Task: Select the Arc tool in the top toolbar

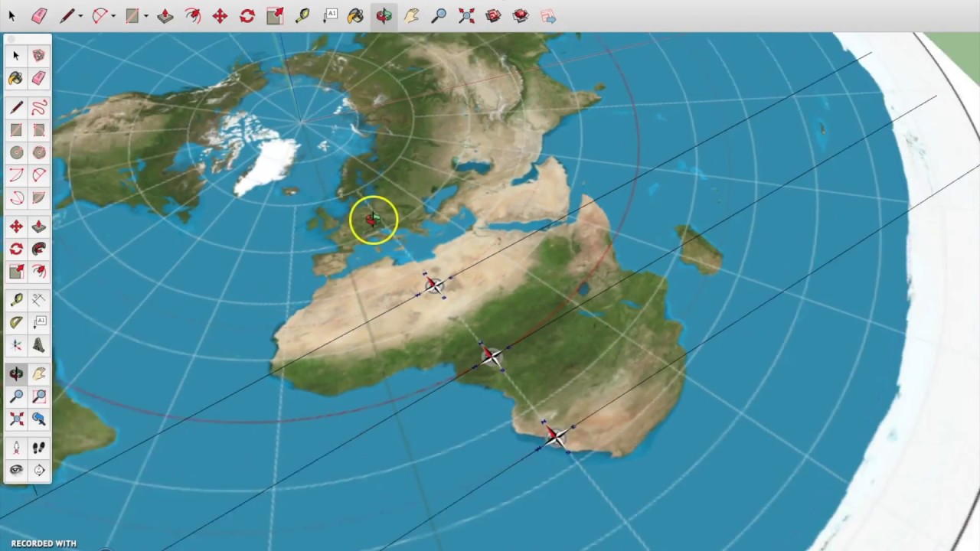Action: coord(100,15)
